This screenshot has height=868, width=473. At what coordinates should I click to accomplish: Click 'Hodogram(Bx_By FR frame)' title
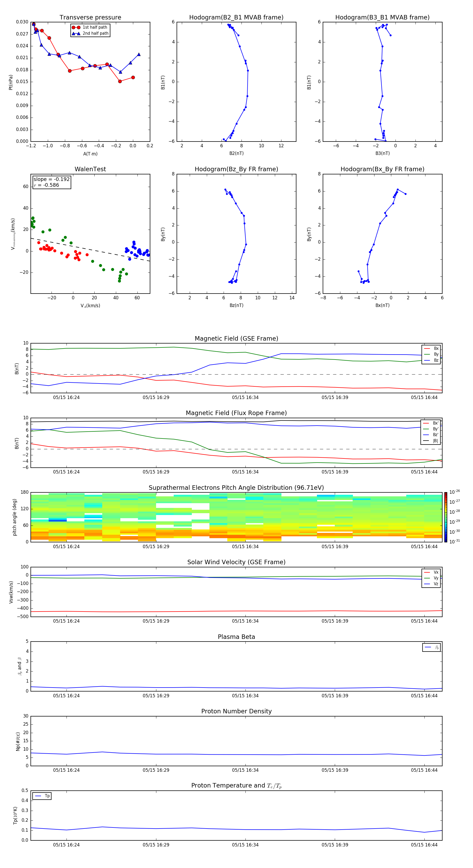(x=382, y=169)
